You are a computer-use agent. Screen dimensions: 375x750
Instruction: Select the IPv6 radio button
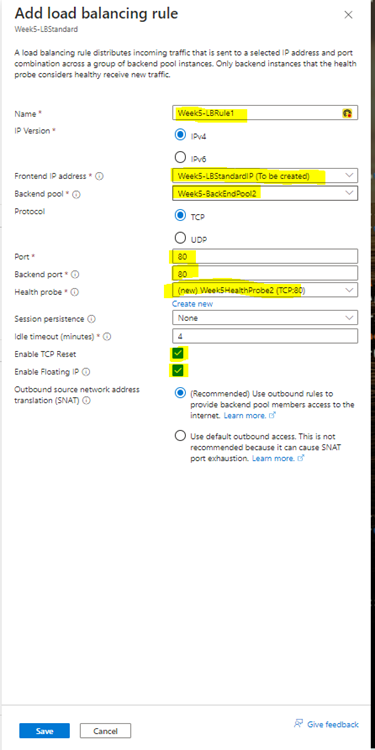(180, 157)
